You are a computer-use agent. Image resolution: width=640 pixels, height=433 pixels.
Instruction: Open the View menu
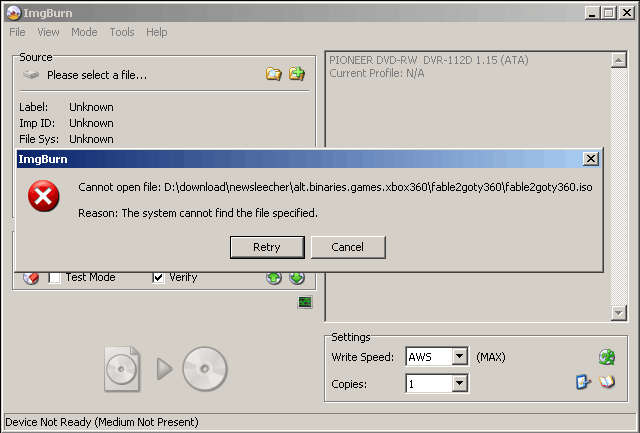click(x=48, y=32)
